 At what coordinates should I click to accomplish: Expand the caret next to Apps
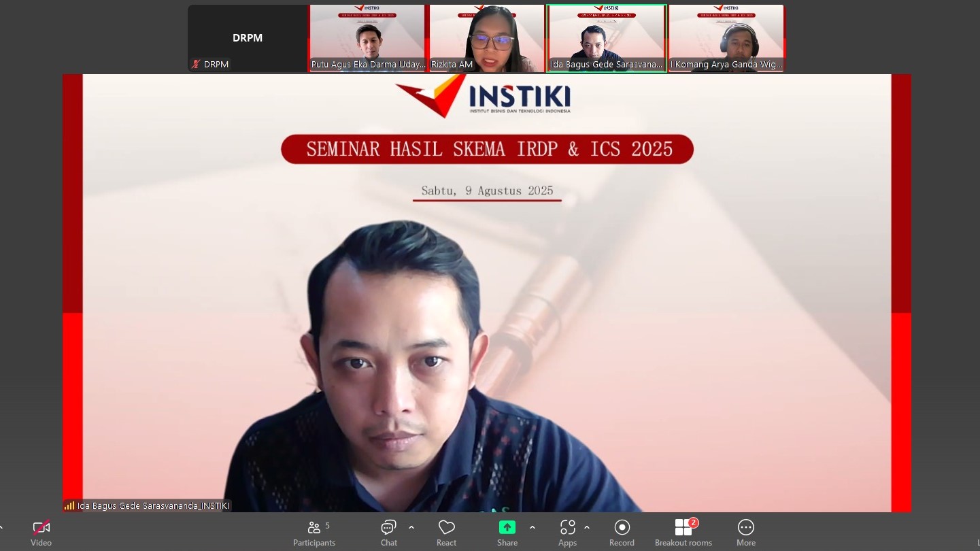(587, 527)
